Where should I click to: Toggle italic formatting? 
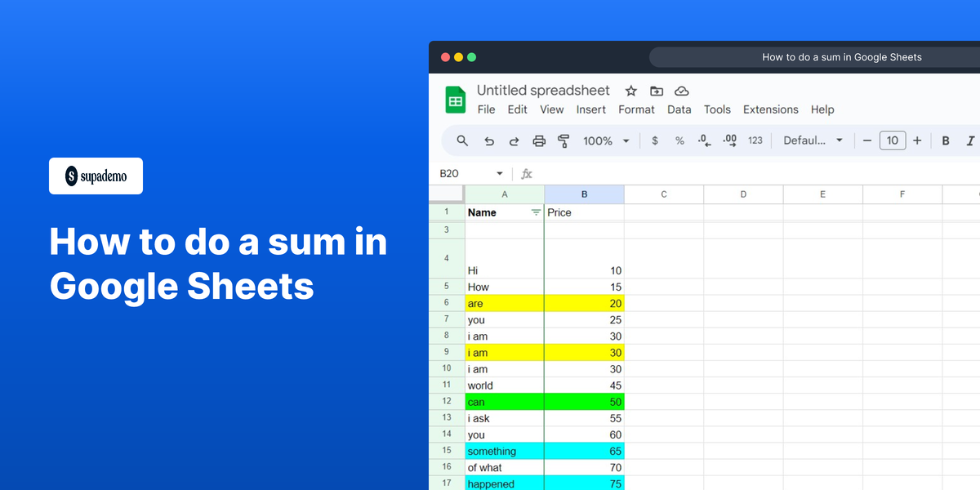(968, 140)
